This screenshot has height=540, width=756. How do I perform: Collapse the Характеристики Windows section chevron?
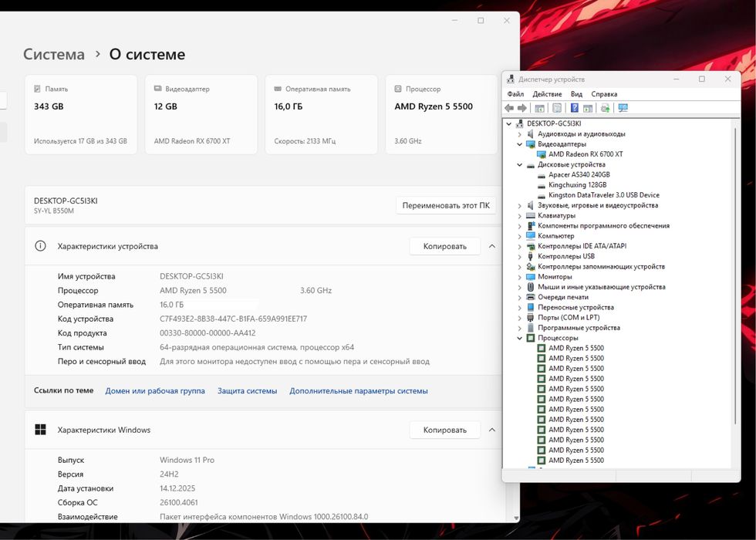tap(492, 430)
